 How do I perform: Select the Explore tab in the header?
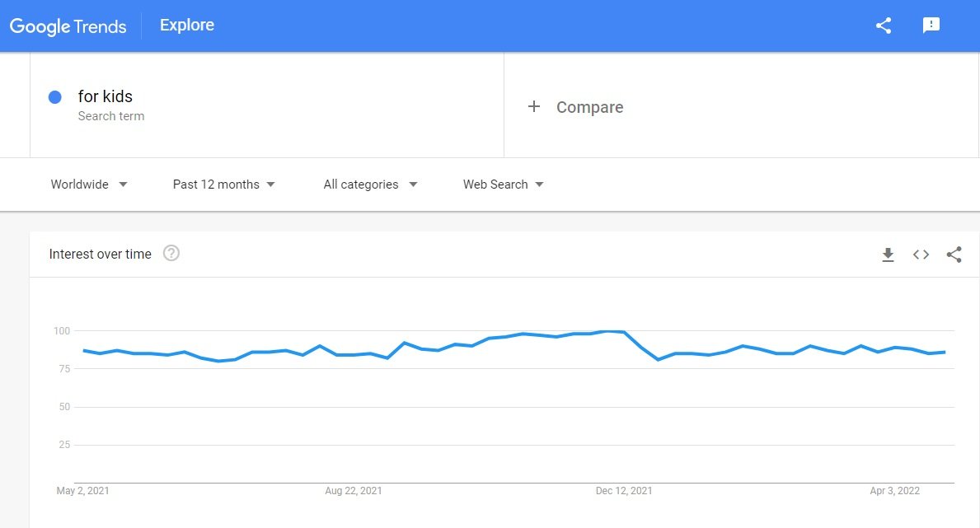point(187,25)
